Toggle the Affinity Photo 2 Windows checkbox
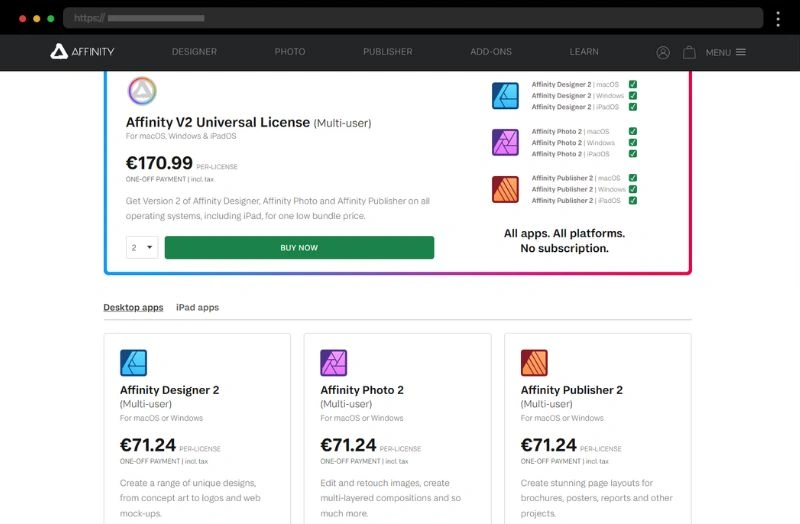 tap(633, 142)
